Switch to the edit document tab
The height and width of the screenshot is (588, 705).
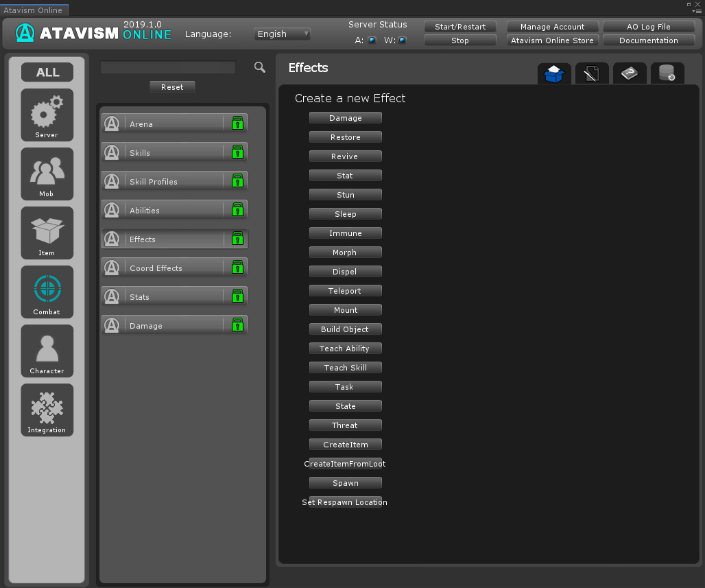[x=591, y=73]
